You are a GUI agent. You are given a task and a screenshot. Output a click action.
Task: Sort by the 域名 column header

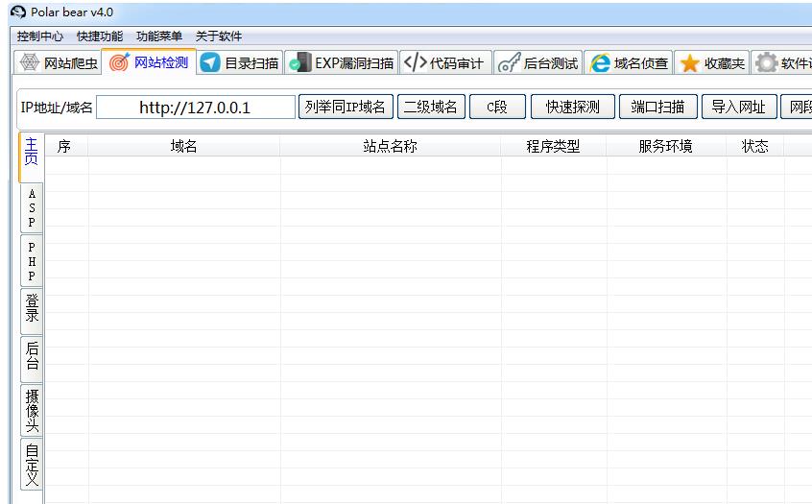[184, 146]
